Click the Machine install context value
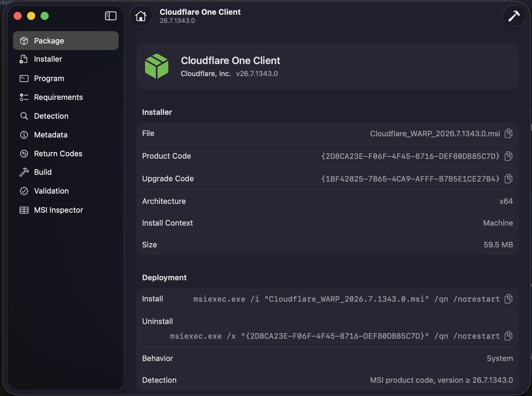 tap(498, 223)
